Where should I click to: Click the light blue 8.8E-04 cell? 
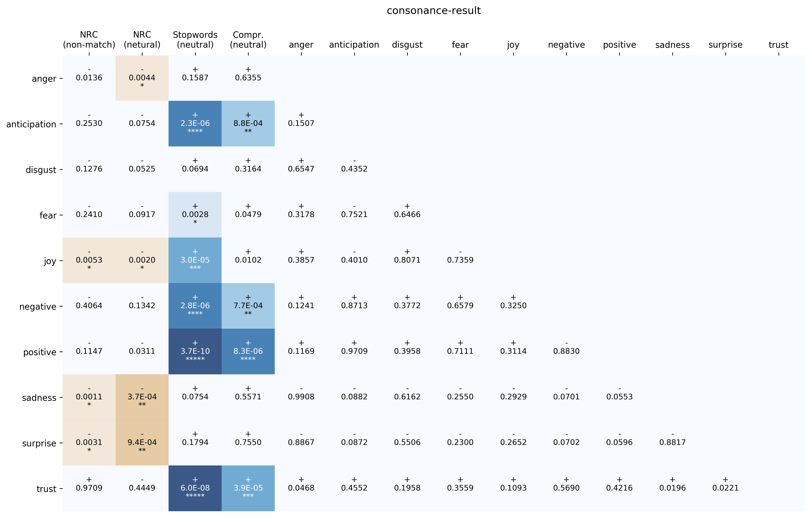[248, 123]
